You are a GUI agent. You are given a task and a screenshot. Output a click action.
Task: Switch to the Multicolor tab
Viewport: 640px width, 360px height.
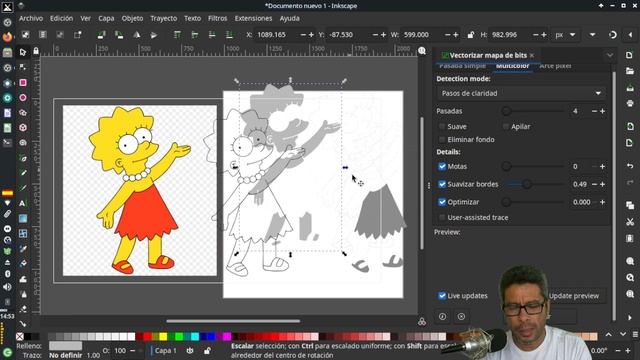pyautogui.click(x=512, y=66)
